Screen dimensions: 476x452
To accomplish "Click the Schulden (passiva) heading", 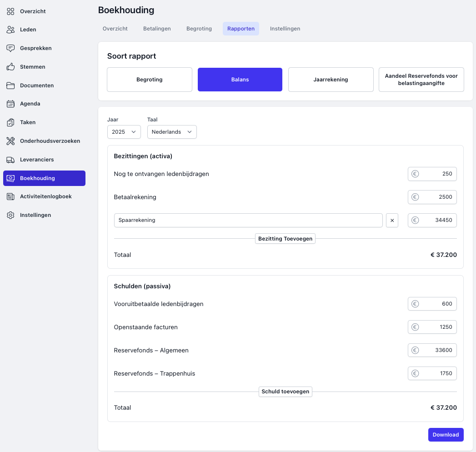I will [x=142, y=286].
